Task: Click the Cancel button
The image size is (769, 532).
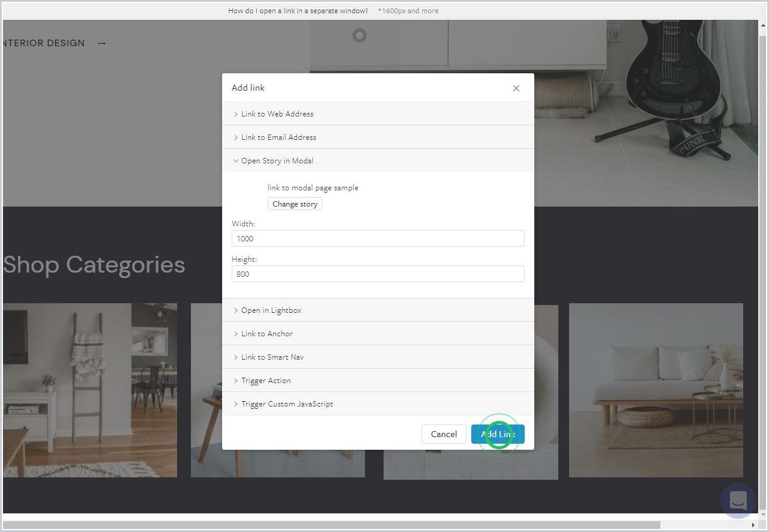Action: coord(444,434)
